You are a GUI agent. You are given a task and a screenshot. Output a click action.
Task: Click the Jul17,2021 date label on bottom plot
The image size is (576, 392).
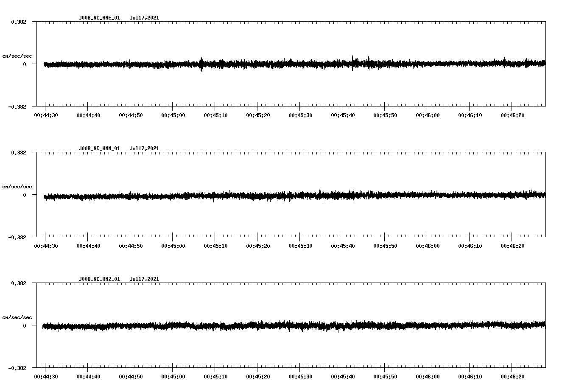[x=144, y=279]
